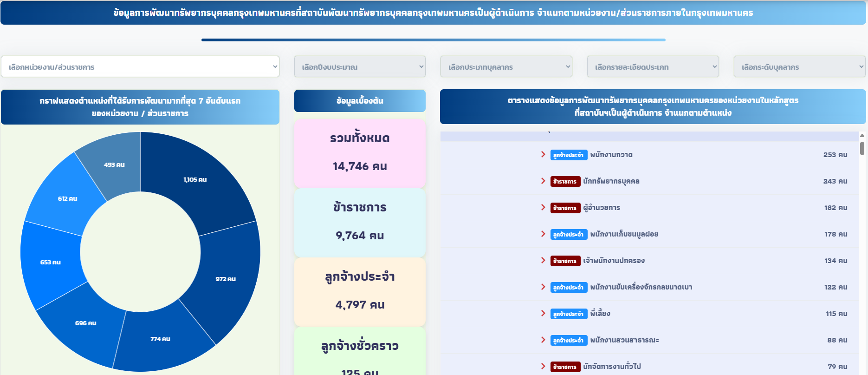Click the พนักงานกวาด position name
This screenshot has width=868, height=375.
(611, 155)
